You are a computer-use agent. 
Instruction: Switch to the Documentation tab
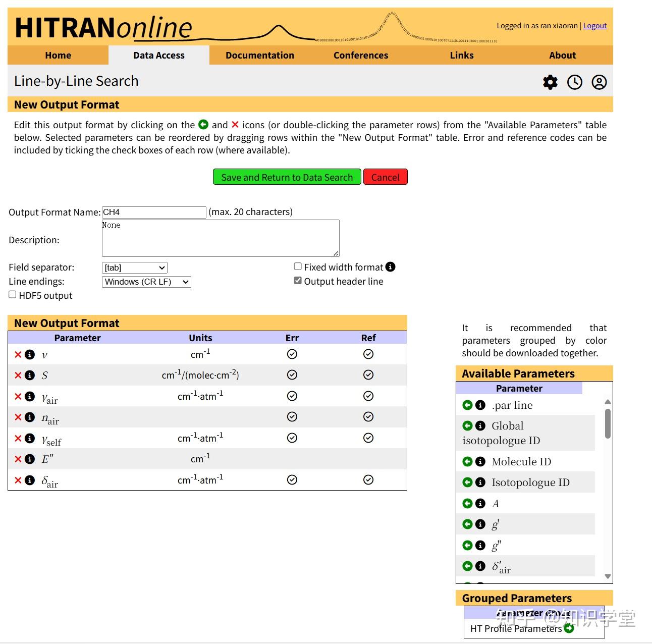click(260, 55)
